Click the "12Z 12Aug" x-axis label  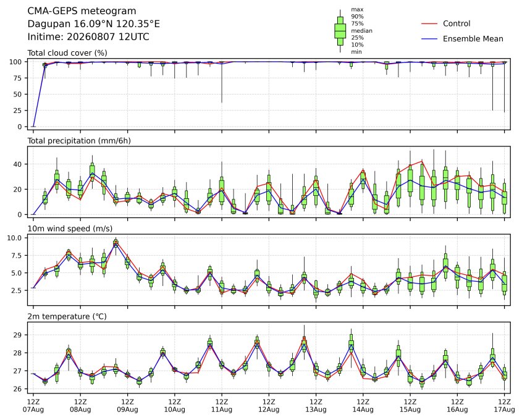tap(269, 406)
